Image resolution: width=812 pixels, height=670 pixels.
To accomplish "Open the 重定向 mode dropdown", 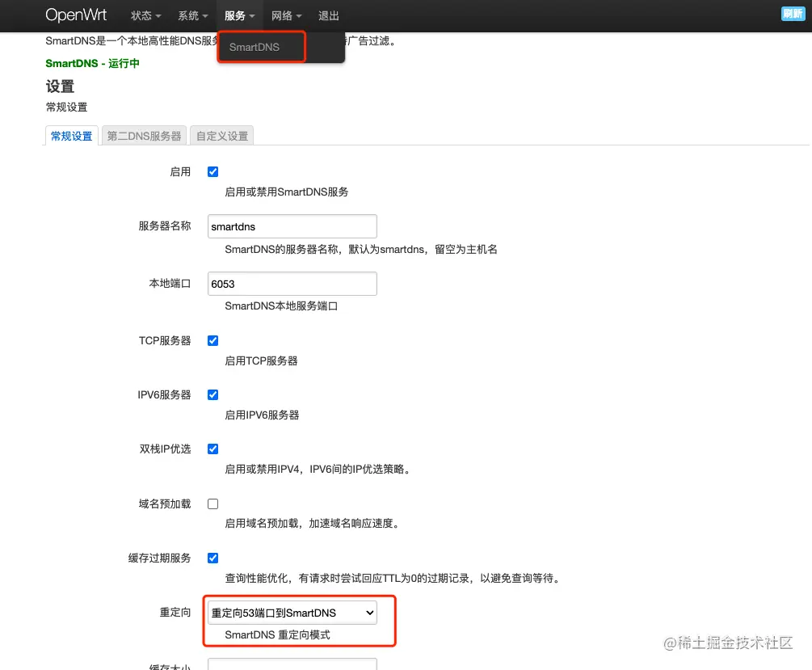I will pos(292,613).
